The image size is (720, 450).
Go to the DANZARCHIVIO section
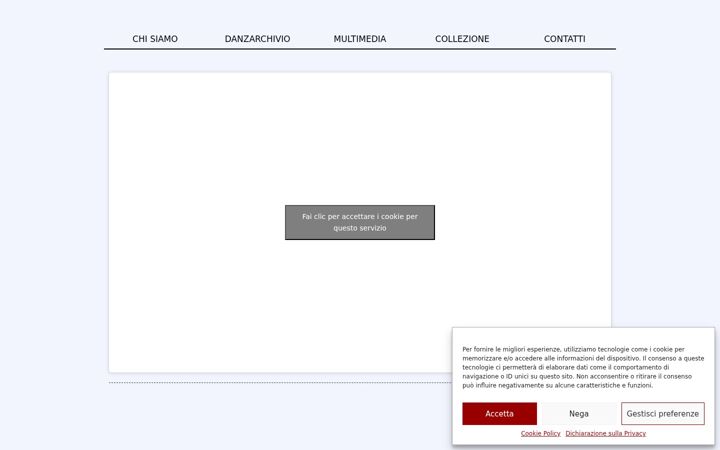coord(257,39)
